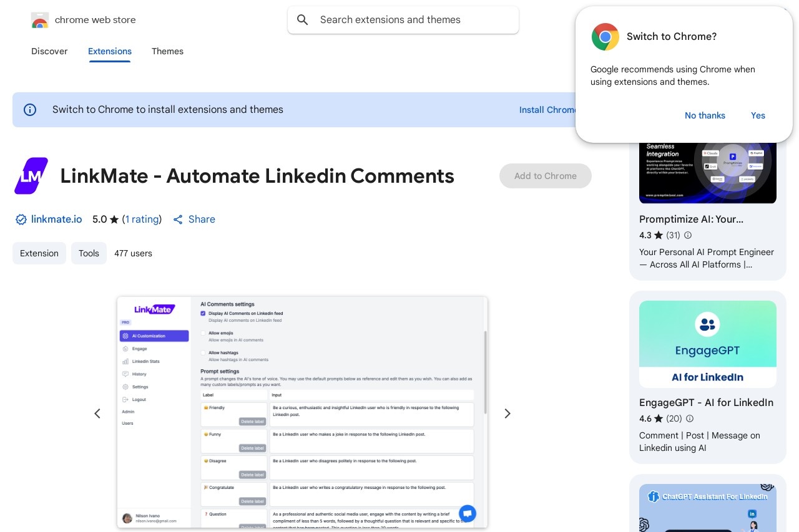The width and height of the screenshot is (799, 532).
Task: Select AI Customization in screenshot sidebar
Action: pyautogui.click(x=154, y=336)
